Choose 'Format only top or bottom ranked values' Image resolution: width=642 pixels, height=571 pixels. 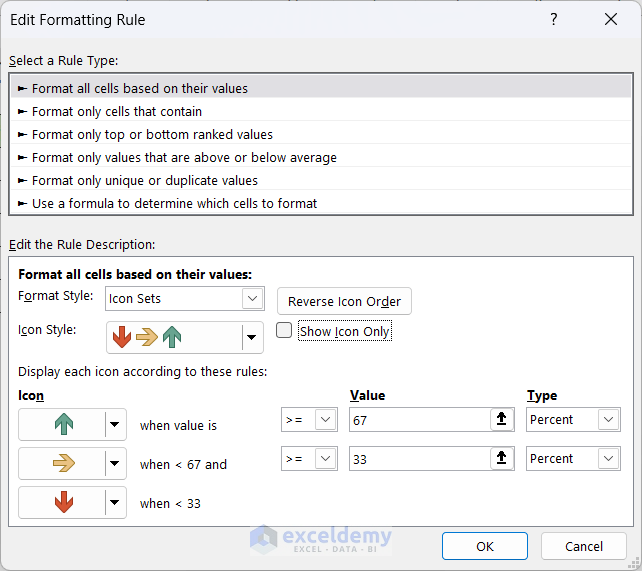point(152,134)
